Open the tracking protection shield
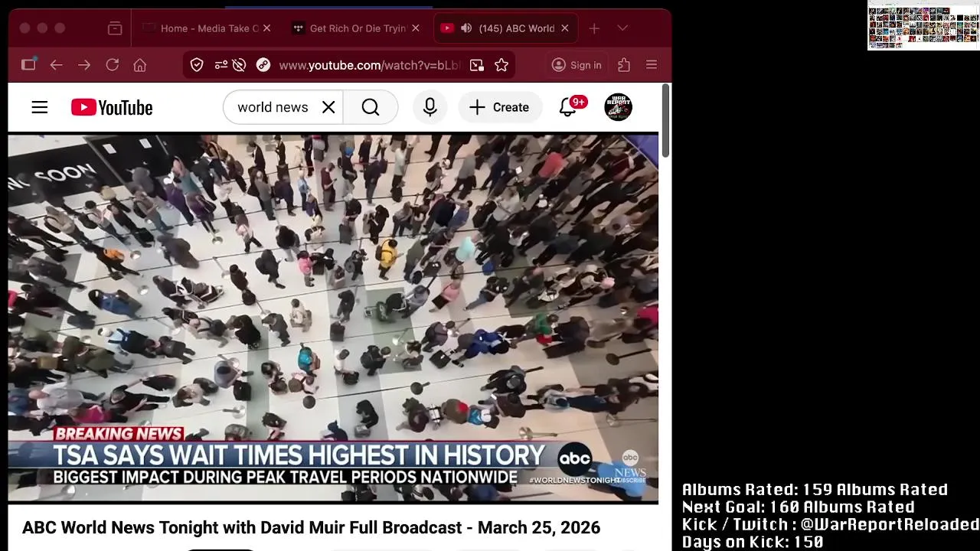980x551 pixels. (x=197, y=66)
